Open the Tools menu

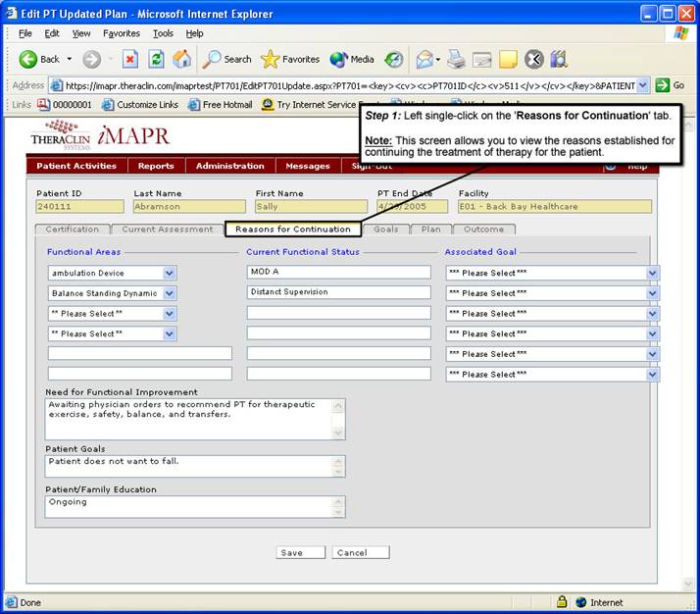163,33
